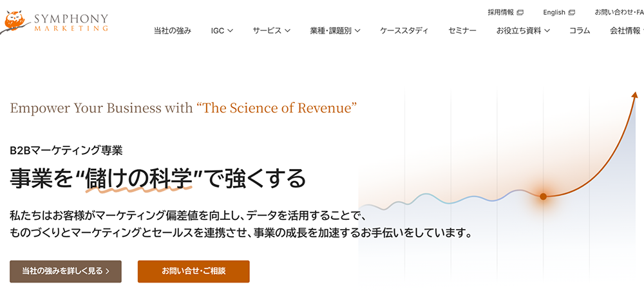
Task: Click the orange dot on the growth chart
Action: point(543,196)
